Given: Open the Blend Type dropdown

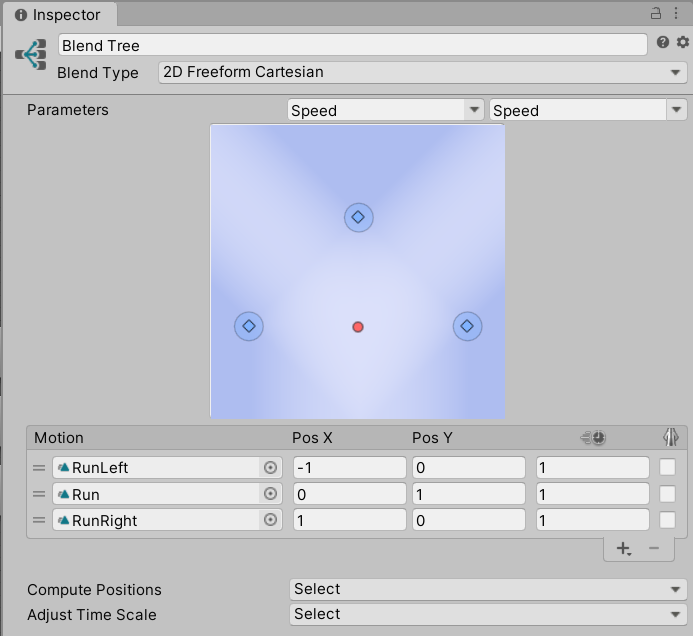Looking at the screenshot, I should [422, 72].
